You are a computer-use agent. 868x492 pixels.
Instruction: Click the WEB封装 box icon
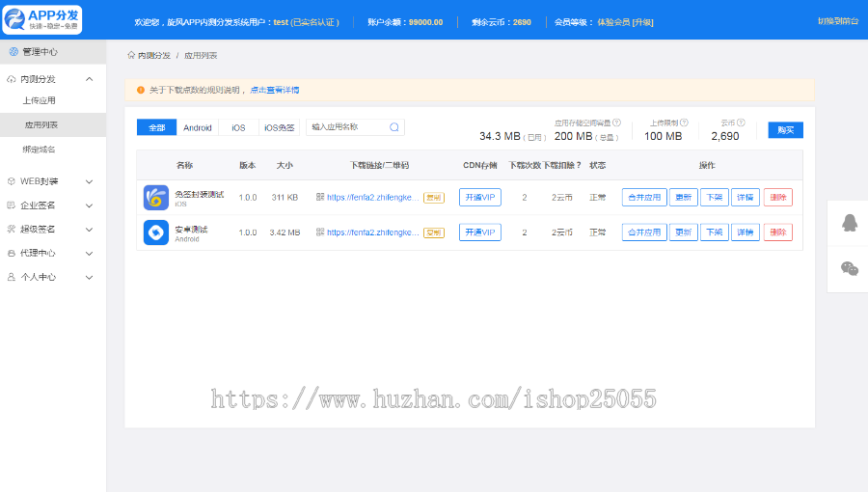click(x=11, y=181)
